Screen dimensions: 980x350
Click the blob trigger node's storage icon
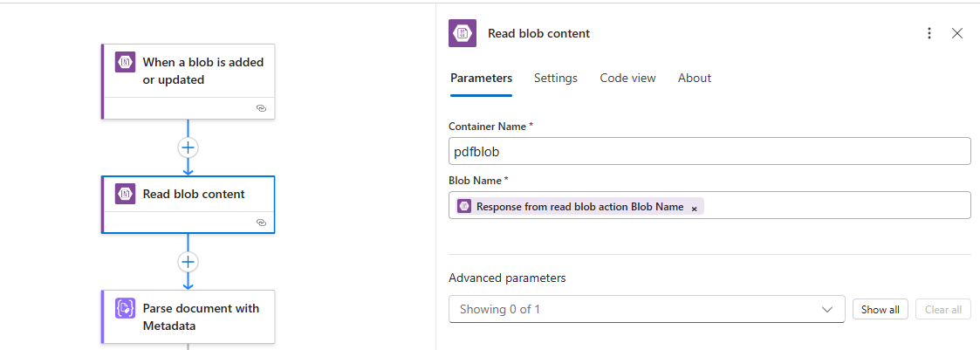click(125, 62)
